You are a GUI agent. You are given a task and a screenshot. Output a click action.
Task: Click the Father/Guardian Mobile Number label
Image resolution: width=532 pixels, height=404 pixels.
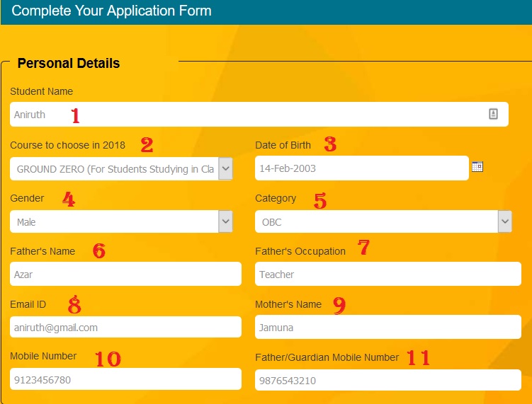click(327, 357)
